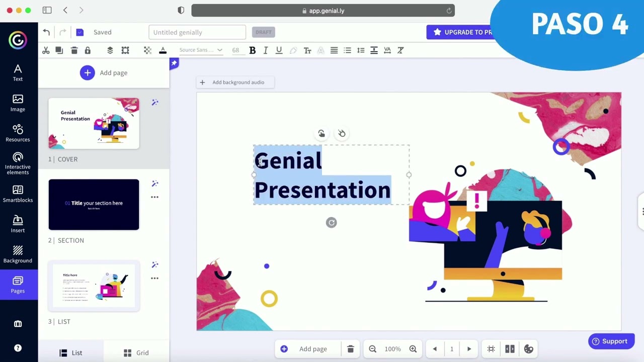
Task: Click the duplicate element icon
Action: tap(59, 50)
